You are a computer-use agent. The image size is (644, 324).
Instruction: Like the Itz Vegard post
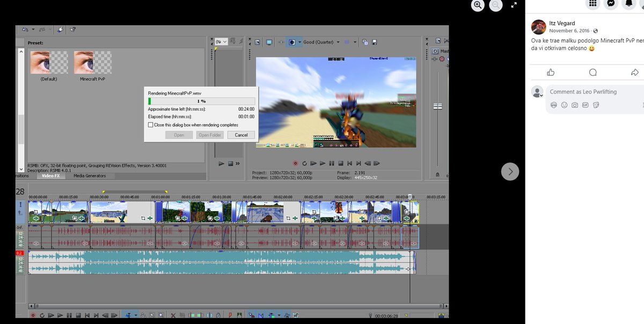[x=550, y=73]
